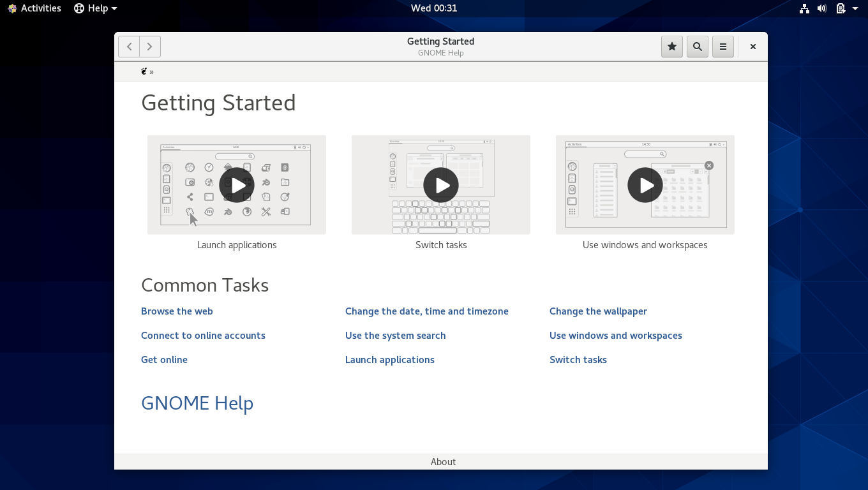Click Use windows and workspaces caption under video
Screen dimensions: 868x490
645,245
